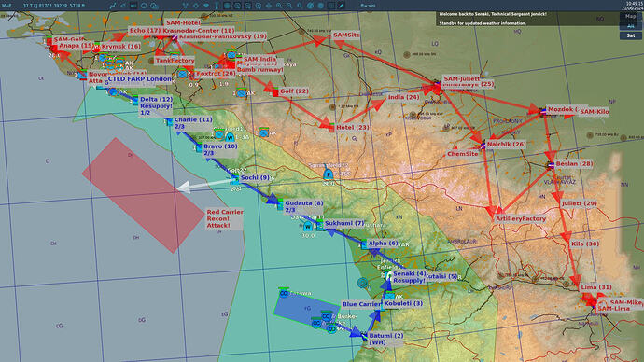Click the W unit marker near Sukhumi
Image resolution: width=644 pixels, height=362 pixels.
[308, 226]
